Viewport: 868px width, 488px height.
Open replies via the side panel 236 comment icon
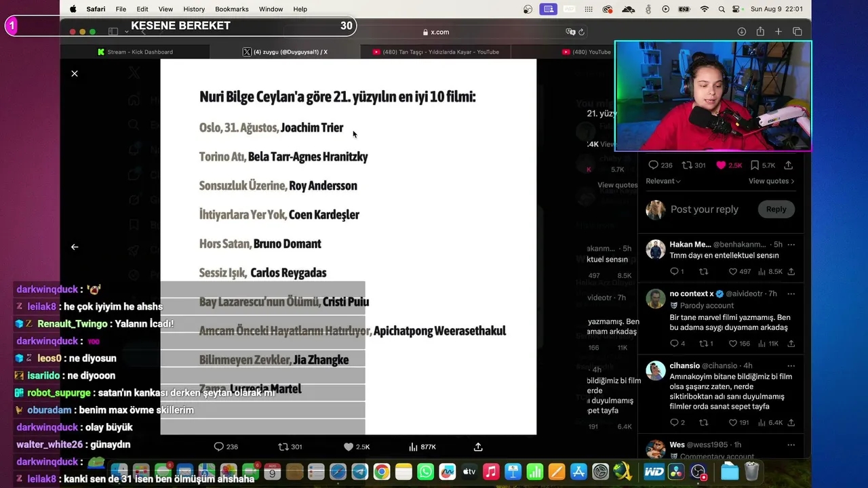point(654,165)
